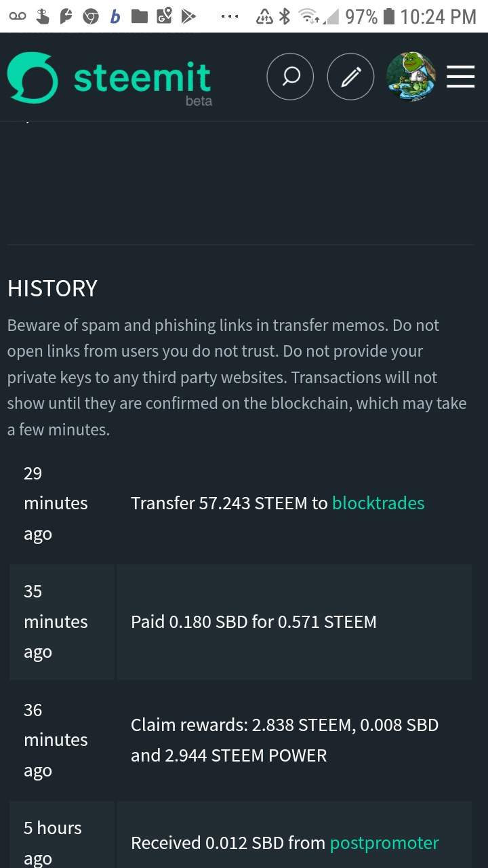Open the frog avatar profile picture
This screenshot has width=488, height=868.
coord(411,77)
